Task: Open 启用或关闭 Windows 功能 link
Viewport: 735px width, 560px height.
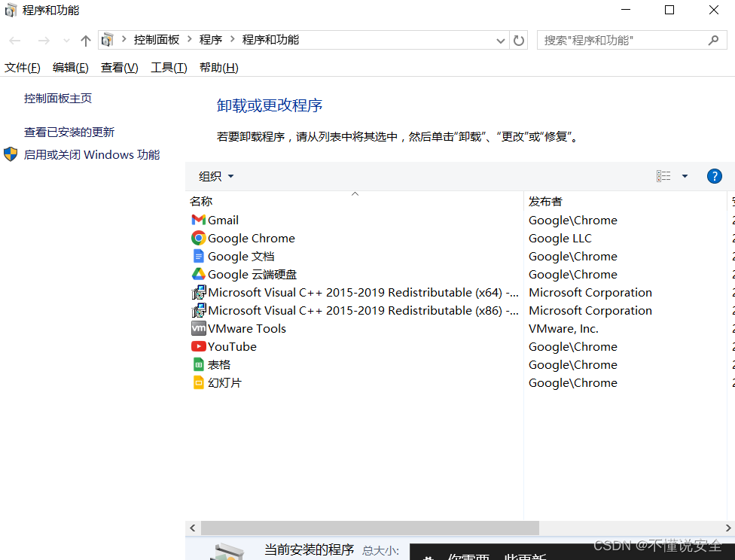Action: click(92, 154)
